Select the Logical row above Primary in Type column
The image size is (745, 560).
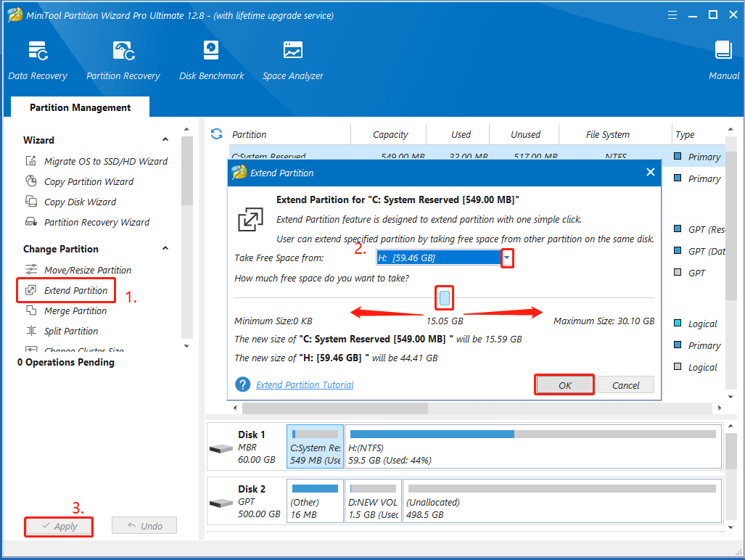(x=696, y=324)
